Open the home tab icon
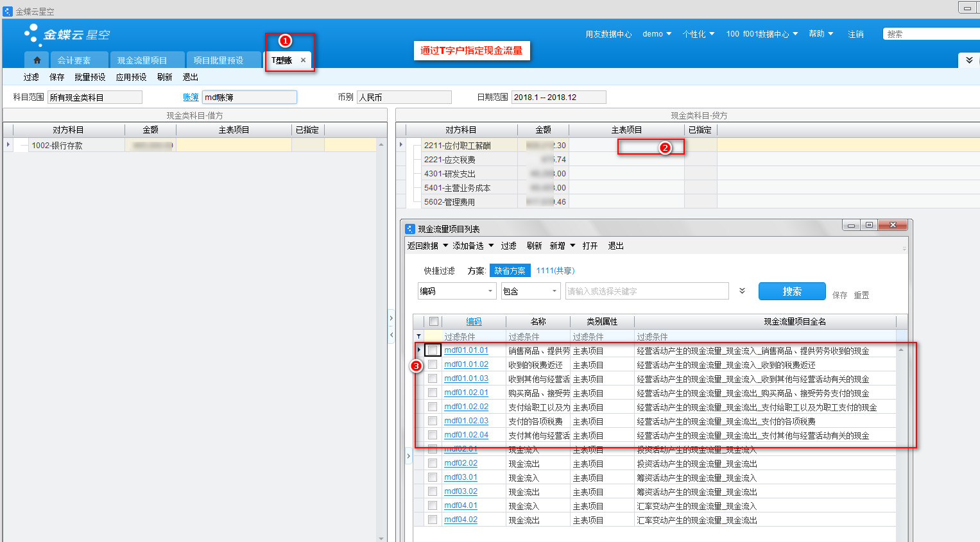Image resolution: width=980 pixels, height=542 pixels. click(37, 60)
